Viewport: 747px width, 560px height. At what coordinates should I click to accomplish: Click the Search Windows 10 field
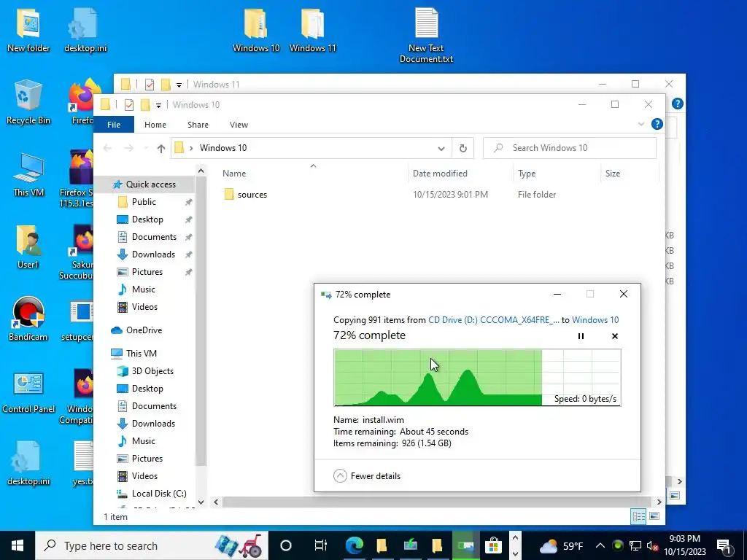(569, 148)
